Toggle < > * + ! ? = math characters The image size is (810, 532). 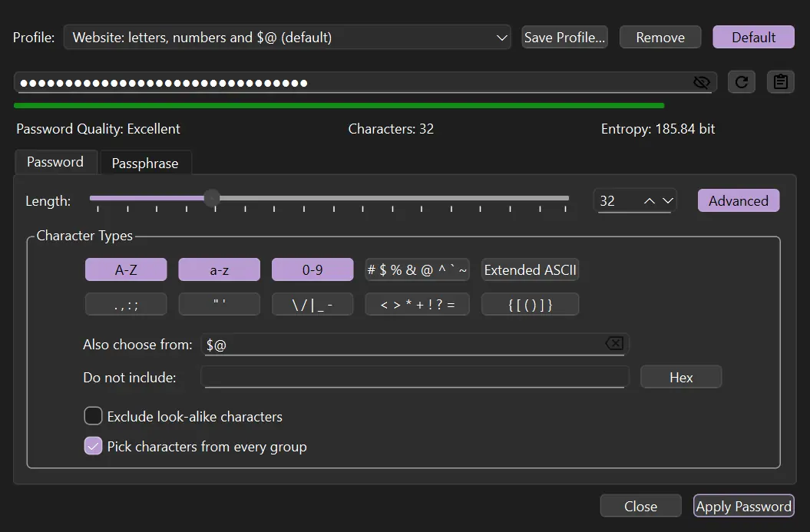coord(417,304)
